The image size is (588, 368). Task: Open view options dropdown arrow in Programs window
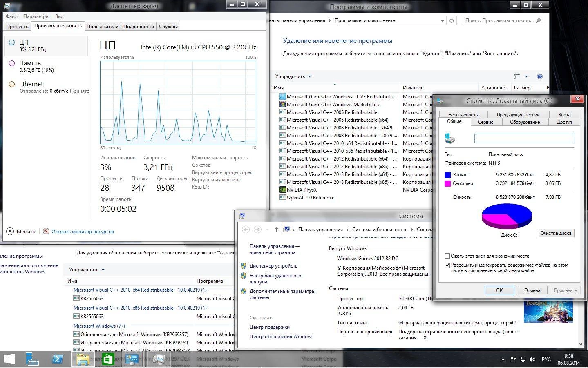pyautogui.click(x=526, y=76)
